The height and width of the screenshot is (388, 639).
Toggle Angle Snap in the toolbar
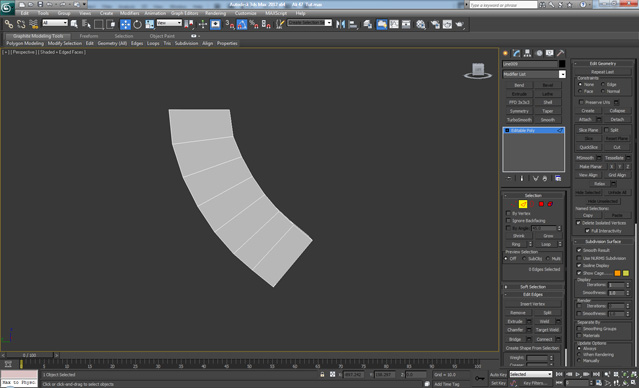[242, 24]
